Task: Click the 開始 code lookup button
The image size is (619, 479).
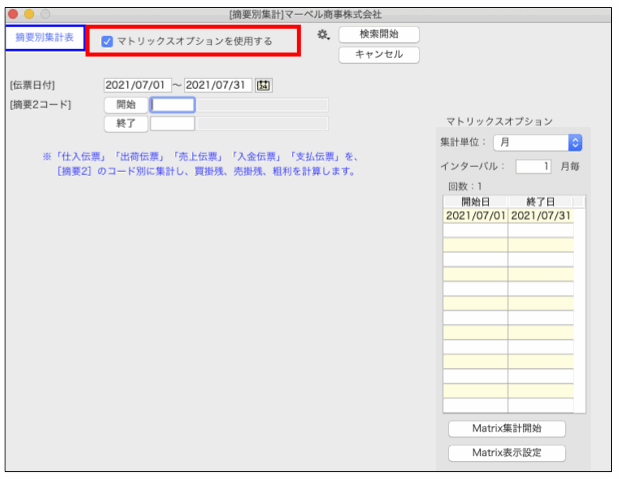Action: click(x=126, y=105)
